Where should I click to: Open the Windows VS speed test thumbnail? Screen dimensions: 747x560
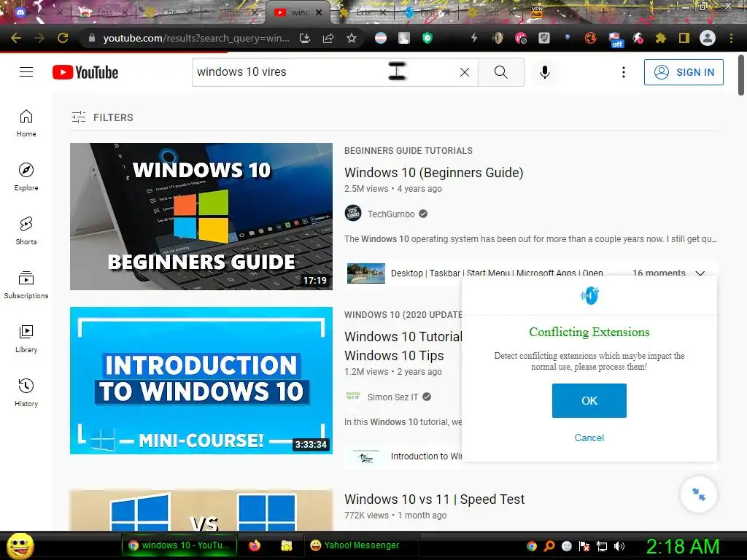coord(201,510)
